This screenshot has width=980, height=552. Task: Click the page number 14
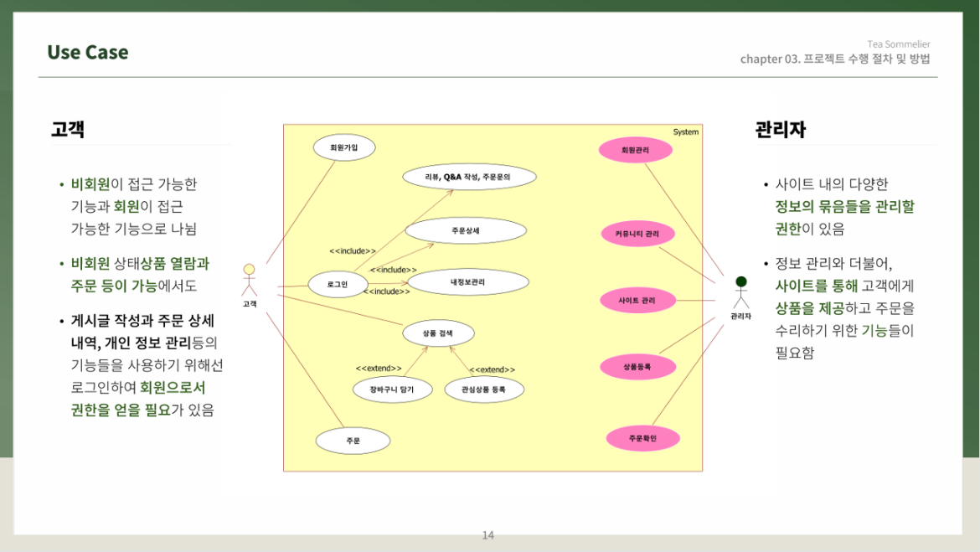point(488,535)
